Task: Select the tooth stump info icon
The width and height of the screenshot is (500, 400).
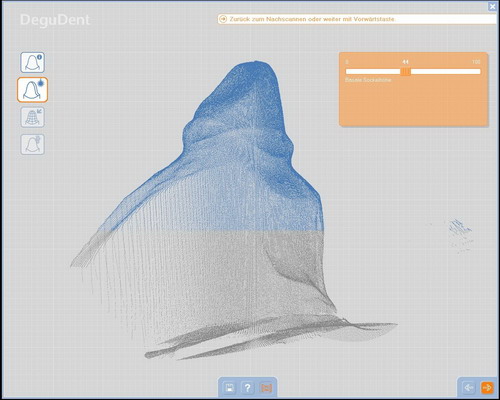Action: pos(32,62)
